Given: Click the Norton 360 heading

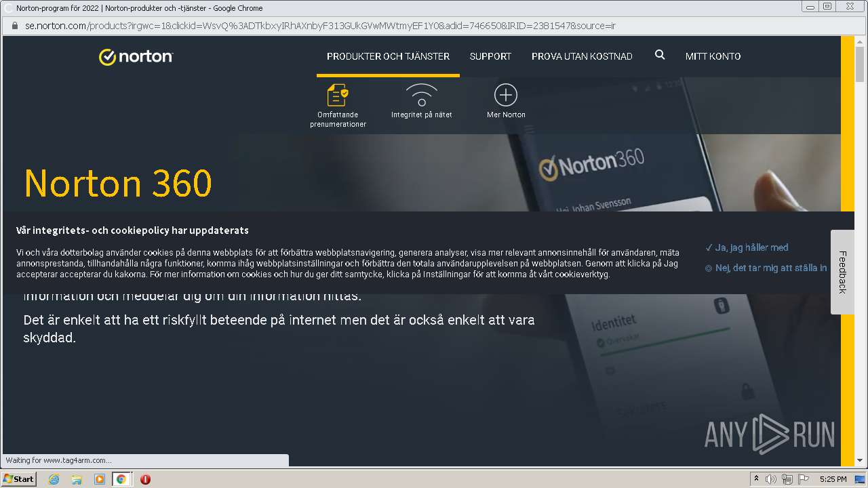Looking at the screenshot, I should [118, 183].
